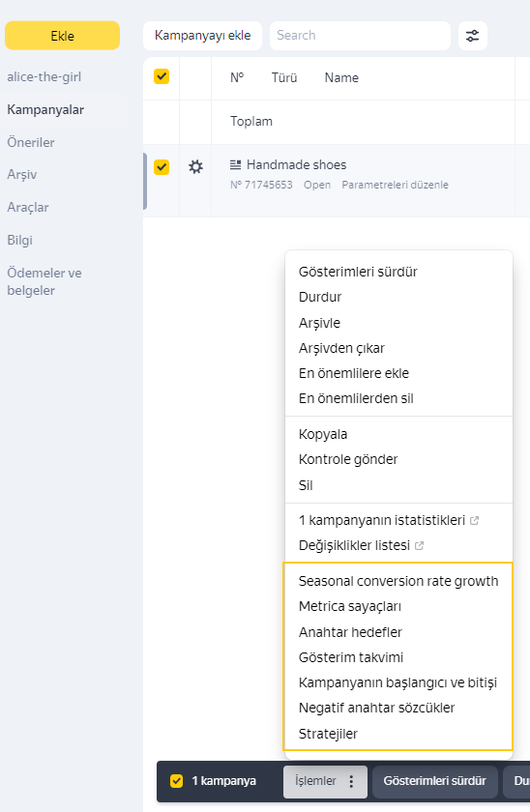Click external link icon next to istatistikleri
The image size is (530, 812).
tap(474, 520)
